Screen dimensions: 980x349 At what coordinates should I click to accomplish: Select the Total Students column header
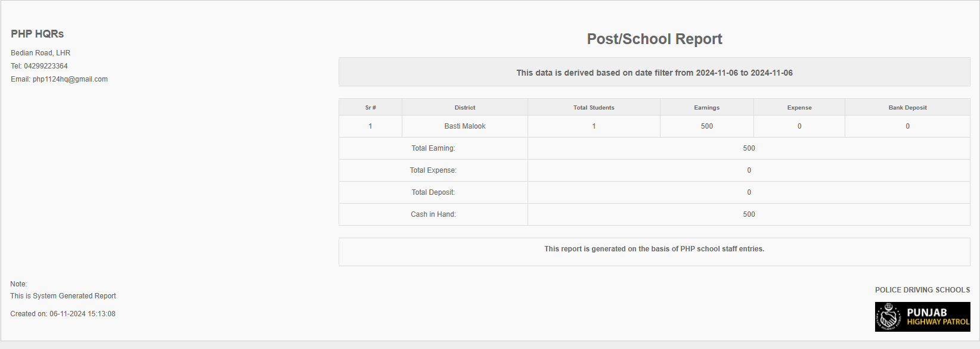593,108
